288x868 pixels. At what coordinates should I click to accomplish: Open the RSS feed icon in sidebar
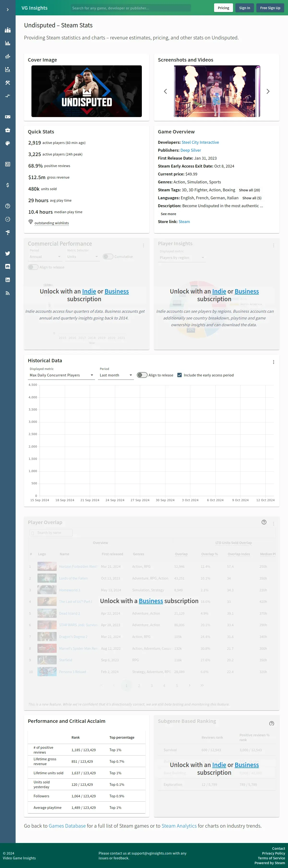8,293
